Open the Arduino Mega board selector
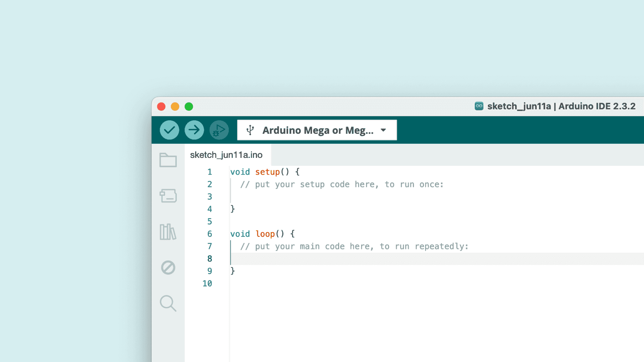Image resolution: width=644 pixels, height=362 pixels. coord(317,130)
